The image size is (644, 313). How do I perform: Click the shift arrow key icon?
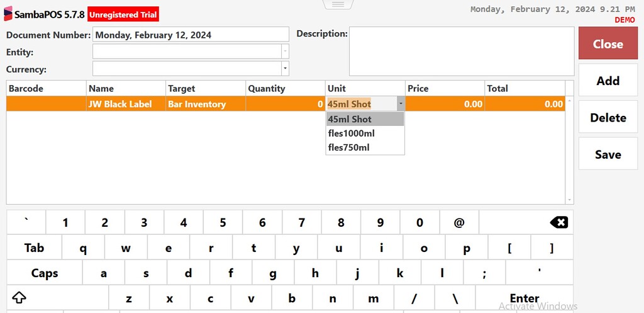[19, 297]
